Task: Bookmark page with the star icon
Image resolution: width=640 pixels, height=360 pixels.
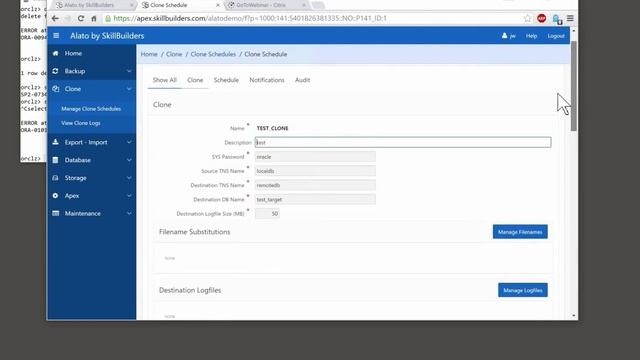Action: tap(527, 18)
